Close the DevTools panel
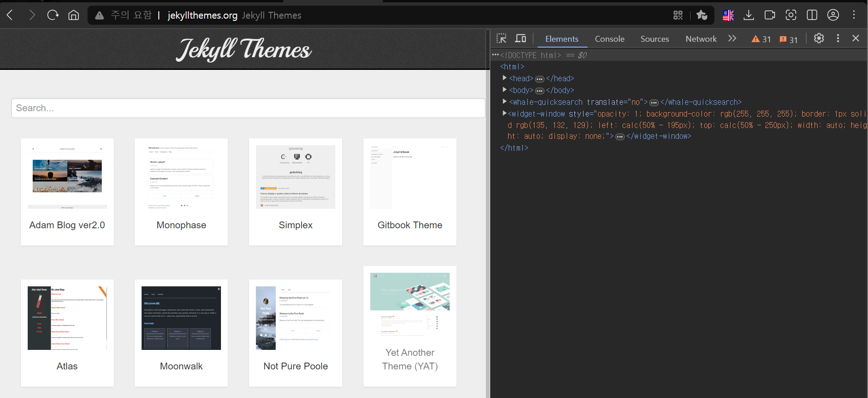Image resolution: width=868 pixels, height=398 pixels. (x=856, y=39)
